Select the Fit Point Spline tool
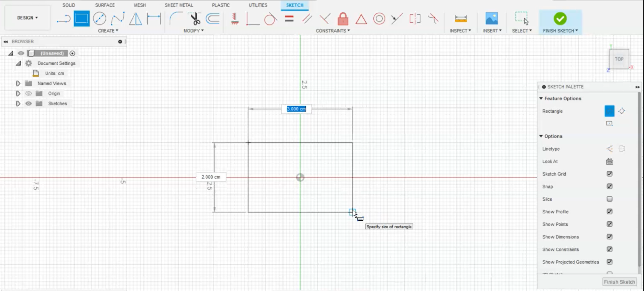644x291 pixels. click(x=118, y=19)
